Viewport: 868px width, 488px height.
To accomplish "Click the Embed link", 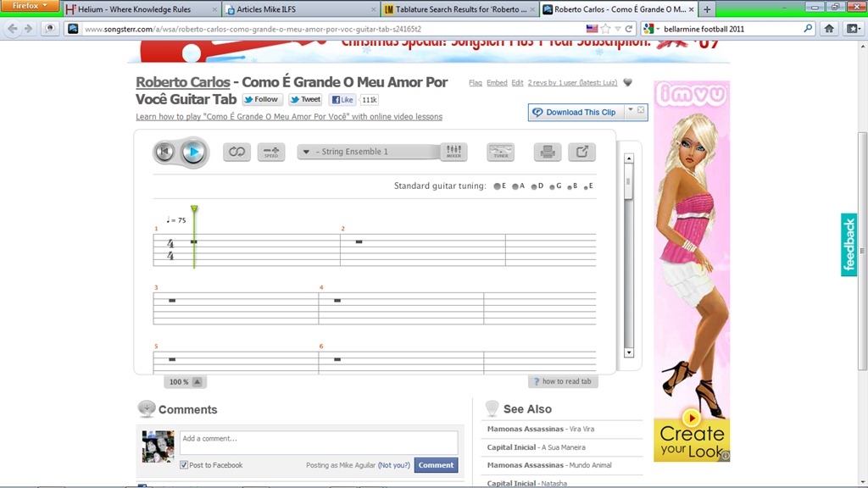I will pyautogui.click(x=497, y=82).
